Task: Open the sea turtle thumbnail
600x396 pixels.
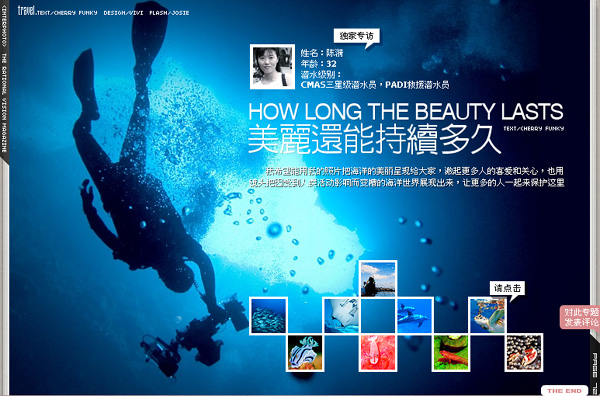Action: tap(488, 316)
